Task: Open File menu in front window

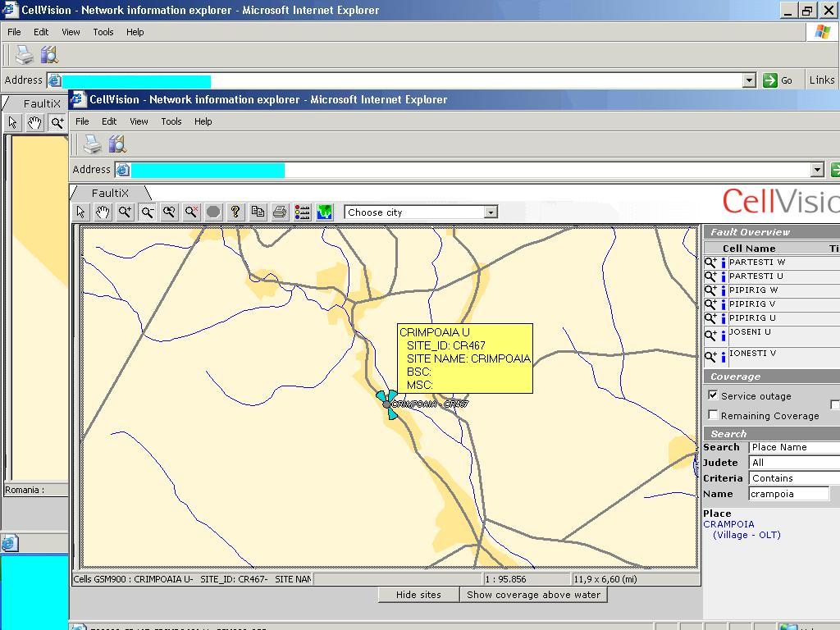Action: (82, 121)
